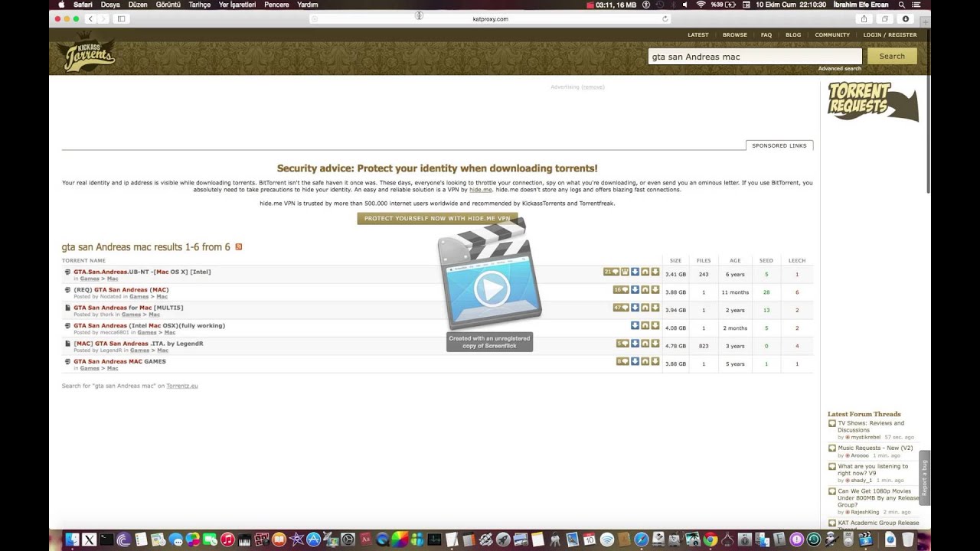Open the Tarihçe menu

[x=200, y=5]
